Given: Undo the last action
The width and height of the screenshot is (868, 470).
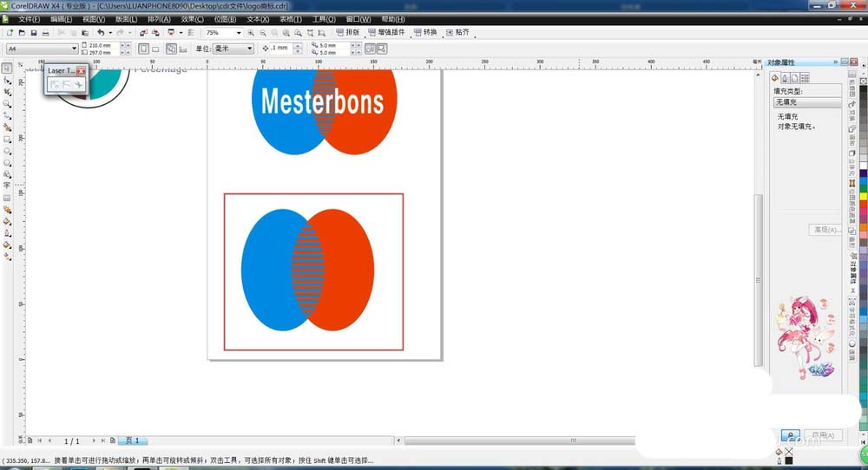Looking at the screenshot, I should pyautogui.click(x=100, y=33).
